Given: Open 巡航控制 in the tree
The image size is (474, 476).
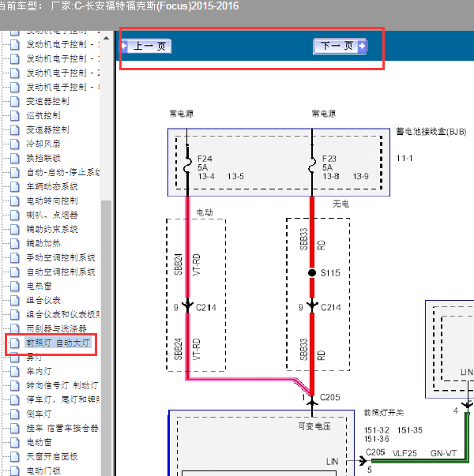Looking at the screenshot, I should [x=43, y=115].
